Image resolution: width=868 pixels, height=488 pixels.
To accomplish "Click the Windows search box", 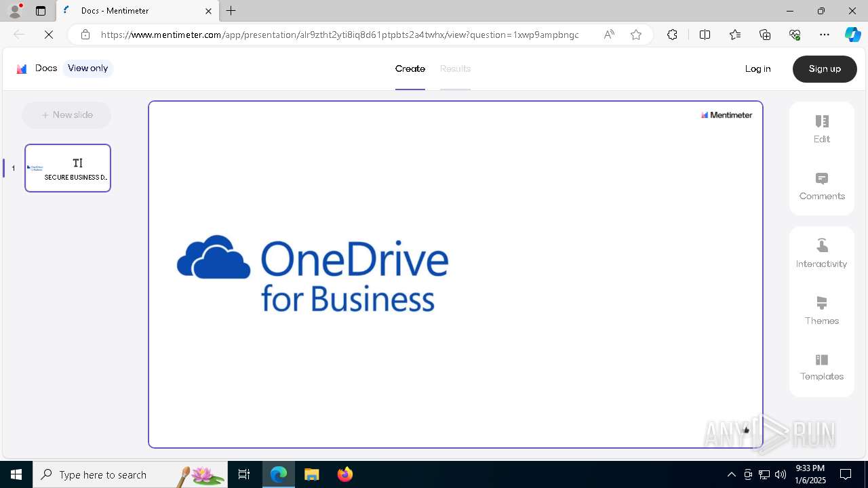I will 130,474.
